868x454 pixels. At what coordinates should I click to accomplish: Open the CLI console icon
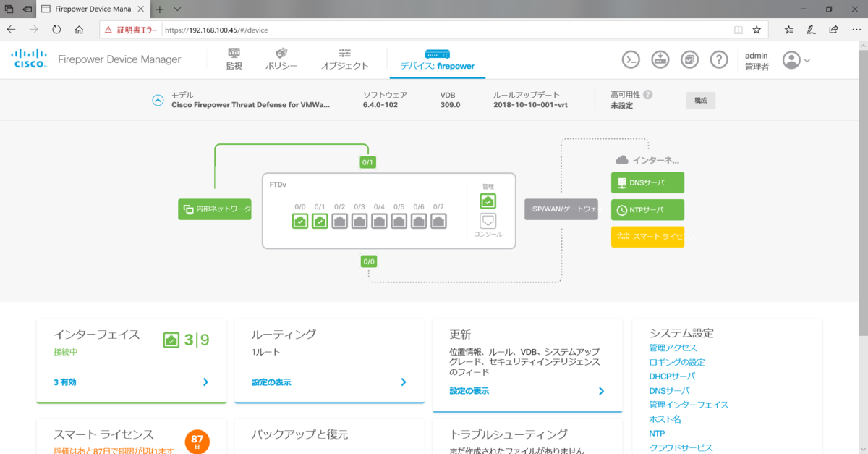pos(630,59)
